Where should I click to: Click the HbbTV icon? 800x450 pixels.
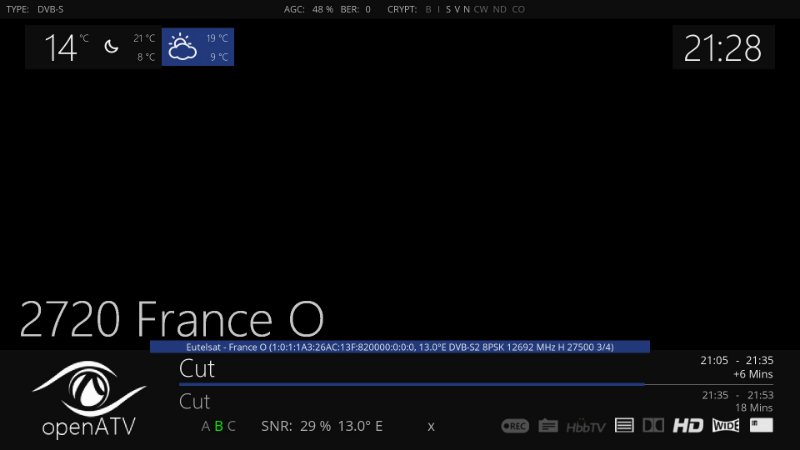pos(586,426)
